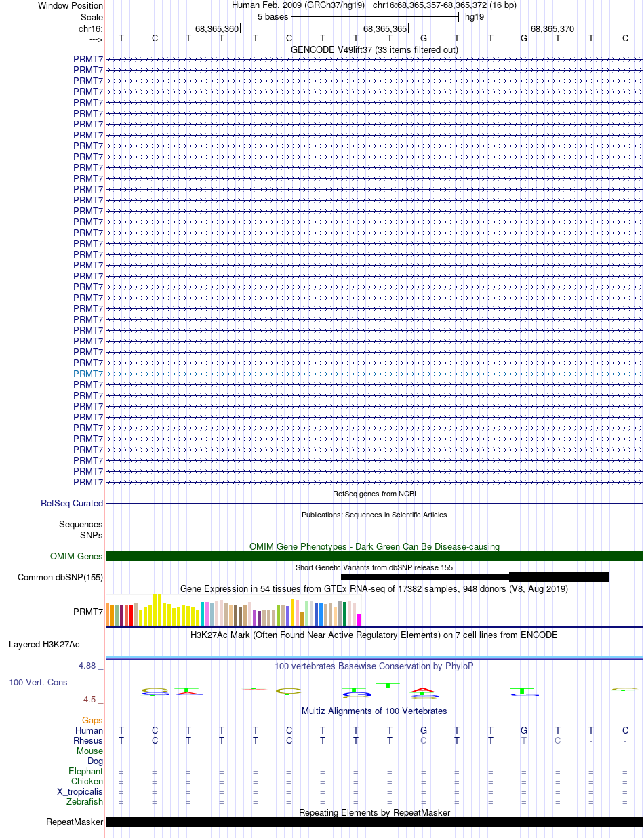Open the GENCODE V49lift37 track title
Viewport: 644px width, 838px height.
374,49
